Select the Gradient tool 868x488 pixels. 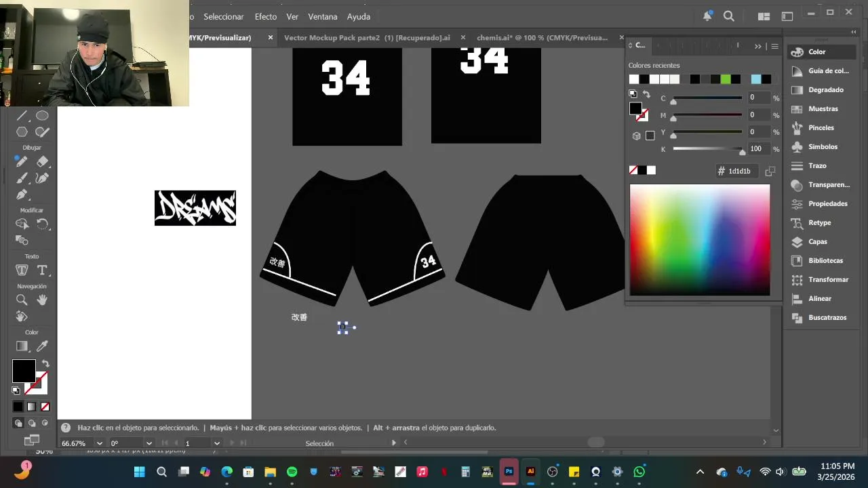coord(22,346)
